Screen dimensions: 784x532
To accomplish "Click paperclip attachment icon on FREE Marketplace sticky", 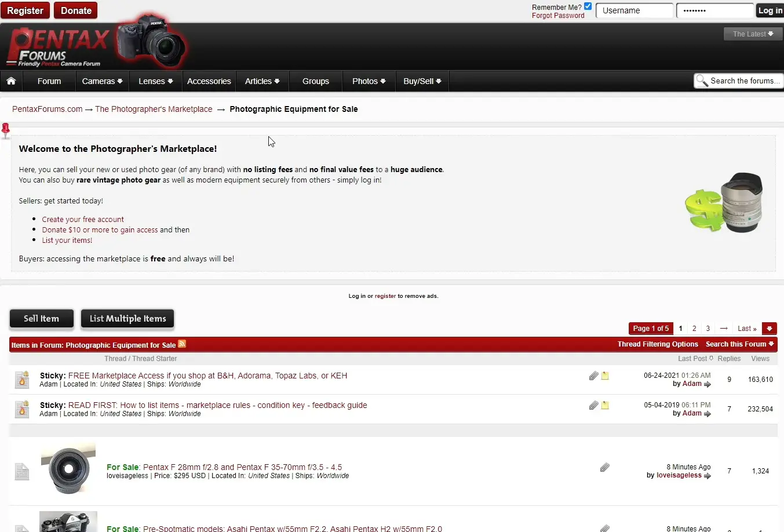I will (x=593, y=376).
